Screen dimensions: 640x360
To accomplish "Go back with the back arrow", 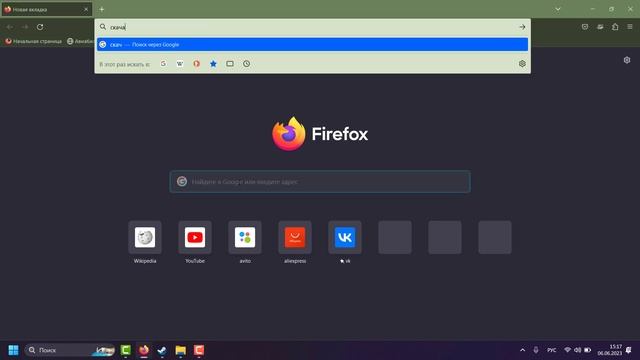I will [10, 27].
